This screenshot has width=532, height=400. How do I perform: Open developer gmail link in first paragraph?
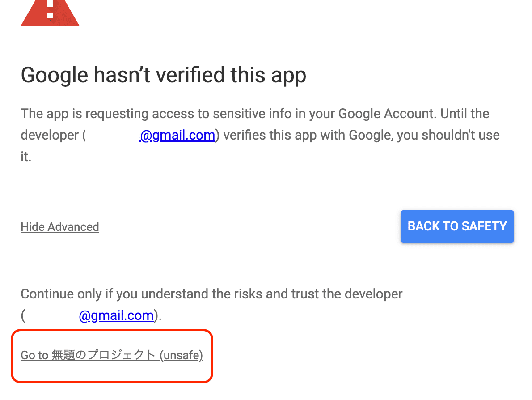[177, 135]
